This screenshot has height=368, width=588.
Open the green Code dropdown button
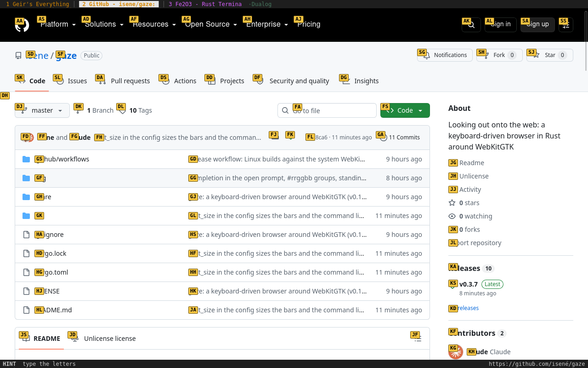[x=405, y=110]
